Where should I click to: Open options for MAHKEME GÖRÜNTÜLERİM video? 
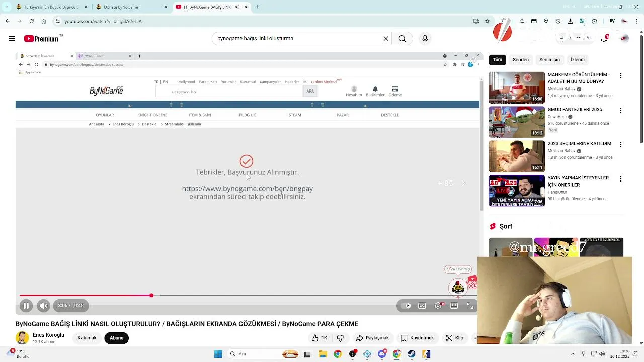[620, 76]
